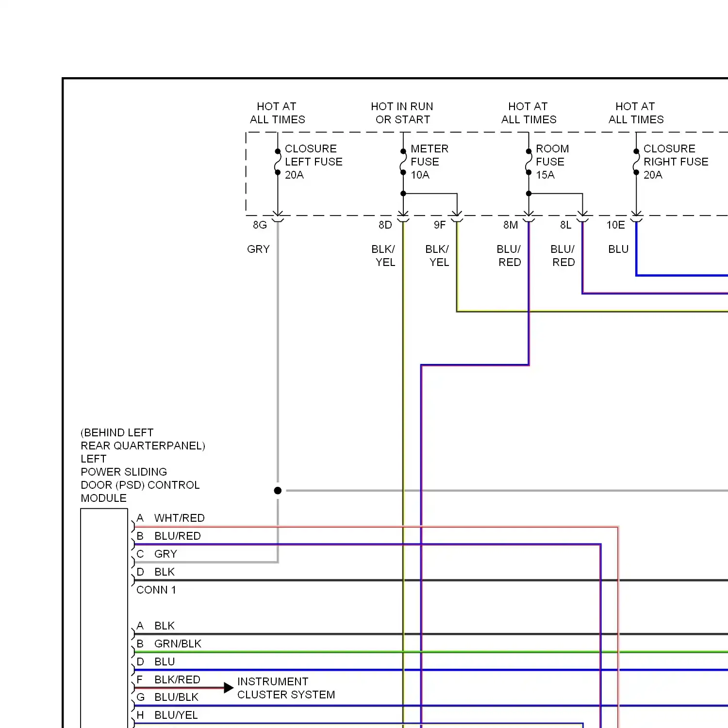Click the CONN 1 label
This screenshot has width=728, height=728.
coord(156,590)
